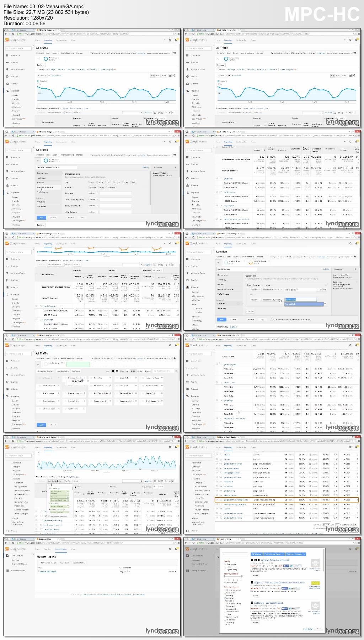Select the Dashboards icon in the 00:00:32 frame sidebar
The width and height of the screenshot is (364, 640).
pyautogui.click(x=7, y=56)
